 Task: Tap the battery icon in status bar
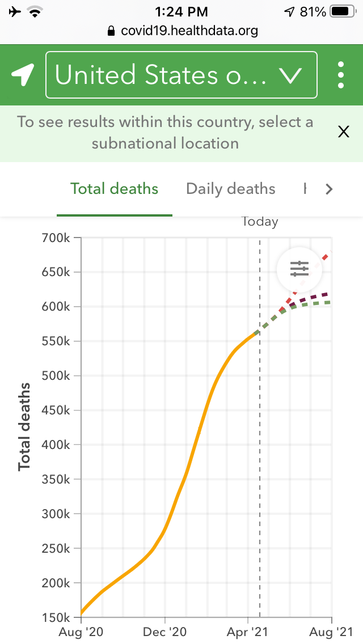tap(341, 11)
